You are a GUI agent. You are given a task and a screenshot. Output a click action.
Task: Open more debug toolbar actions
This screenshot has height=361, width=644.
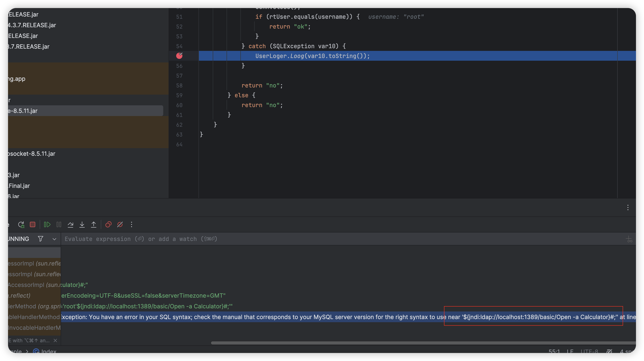tap(132, 224)
